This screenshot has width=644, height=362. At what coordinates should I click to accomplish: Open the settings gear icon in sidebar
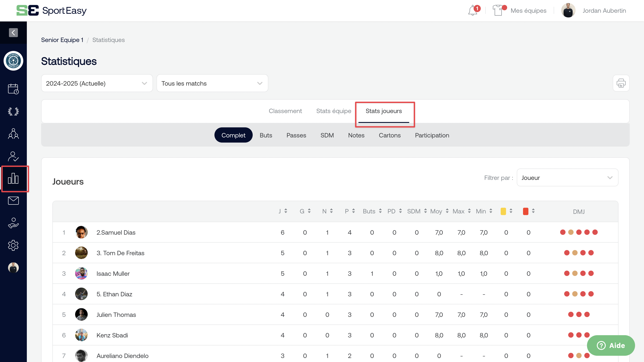pyautogui.click(x=13, y=245)
